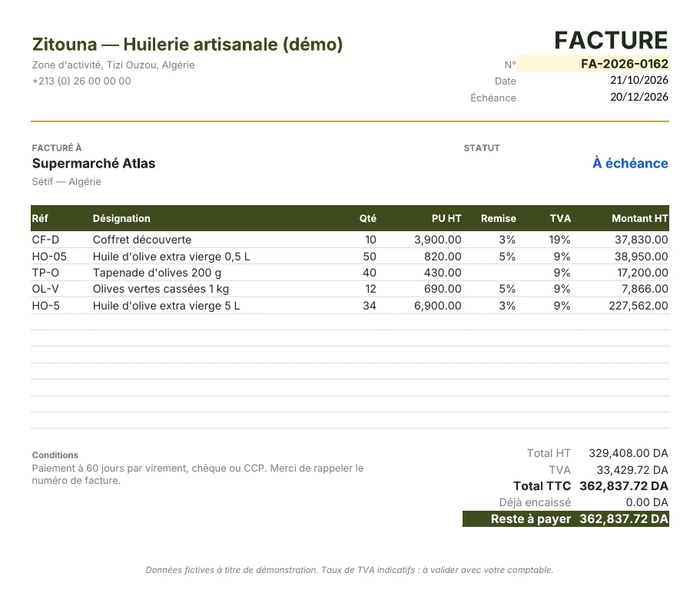Viewport: 700px width, 606px height.
Task: Click the "Montant HT" column header
Action: click(x=640, y=218)
